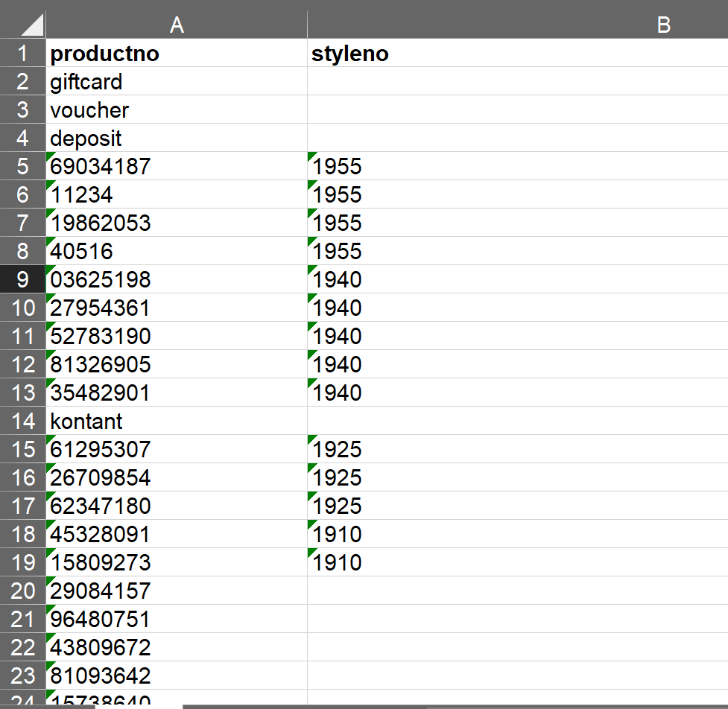Select the 'productno' header cell
Image resolution: width=728 pixels, height=709 pixels.
coord(177,53)
